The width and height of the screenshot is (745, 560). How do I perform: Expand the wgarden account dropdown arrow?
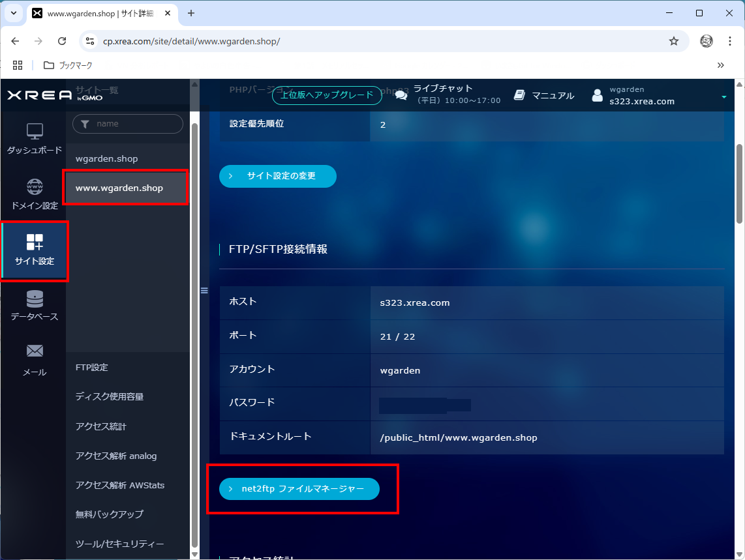click(723, 97)
